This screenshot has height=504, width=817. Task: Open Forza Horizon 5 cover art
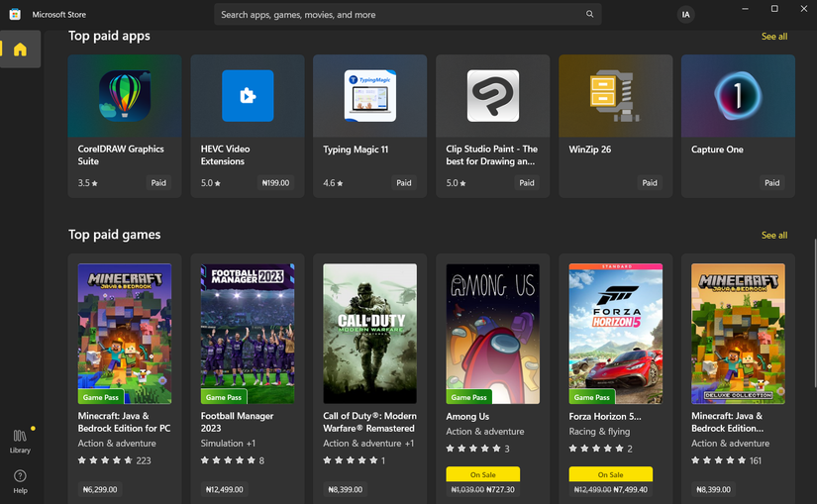click(615, 334)
